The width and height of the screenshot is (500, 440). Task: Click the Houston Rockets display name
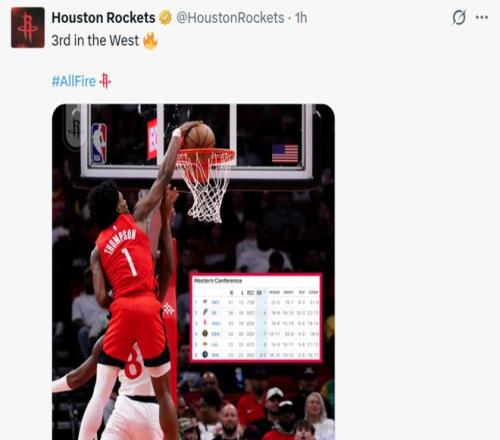[103, 18]
